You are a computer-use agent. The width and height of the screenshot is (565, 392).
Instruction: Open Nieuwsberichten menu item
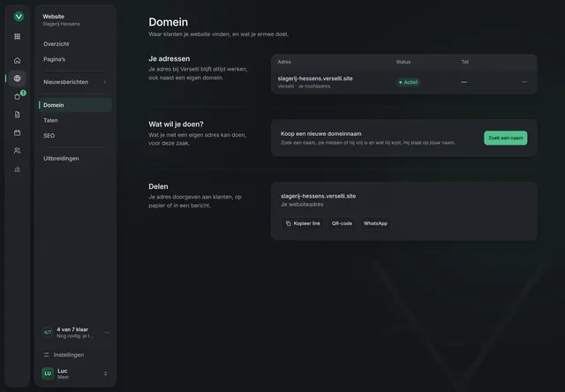point(75,82)
